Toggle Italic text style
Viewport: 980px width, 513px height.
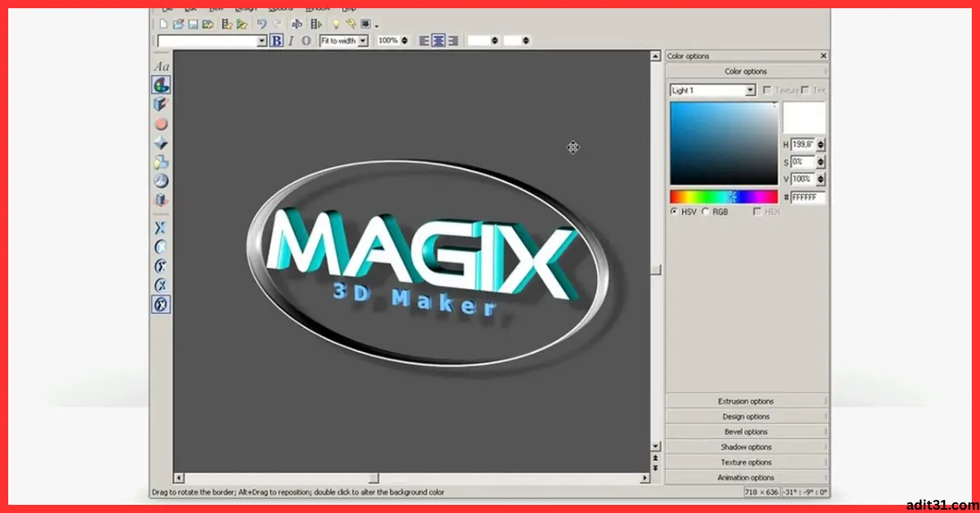click(x=291, y=40)
